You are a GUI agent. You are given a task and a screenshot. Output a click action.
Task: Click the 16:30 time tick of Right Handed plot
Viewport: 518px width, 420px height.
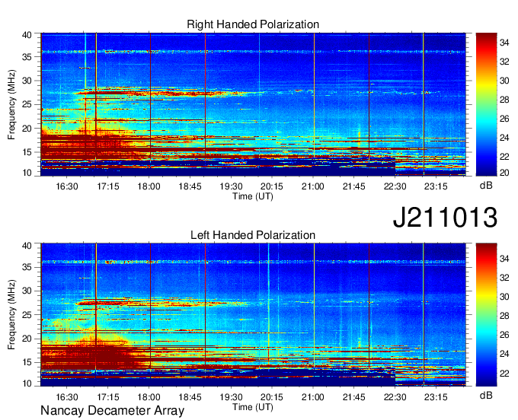point(67,186)
